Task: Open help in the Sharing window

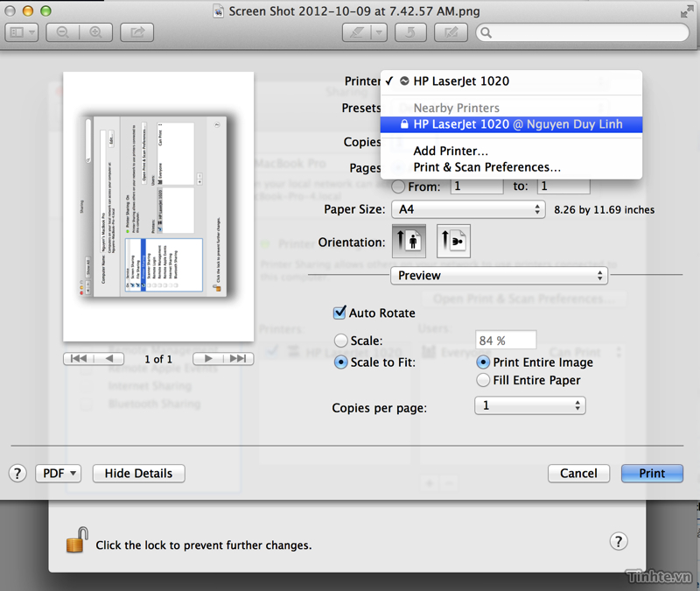Action: (x=619, y=541)
